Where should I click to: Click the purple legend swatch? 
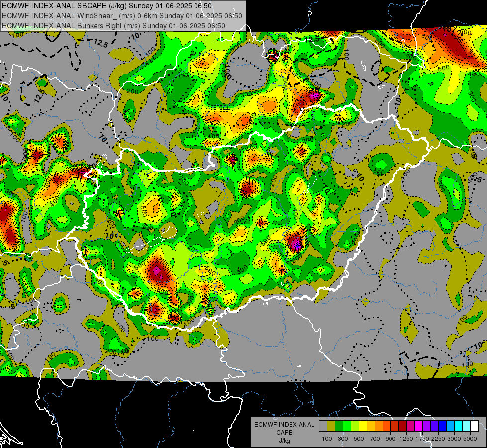(x=427, y=426)
